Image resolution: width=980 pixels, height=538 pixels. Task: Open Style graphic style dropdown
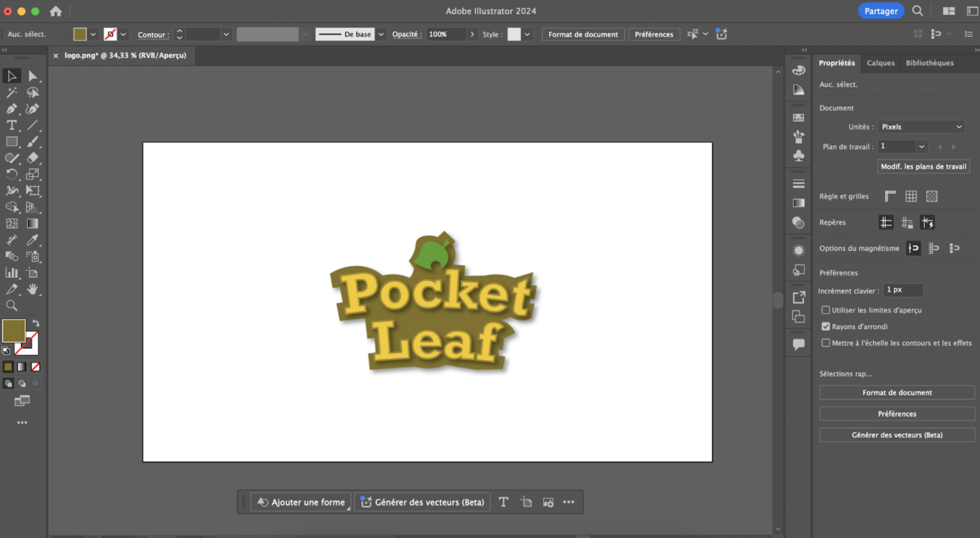[x=527, y=34]
